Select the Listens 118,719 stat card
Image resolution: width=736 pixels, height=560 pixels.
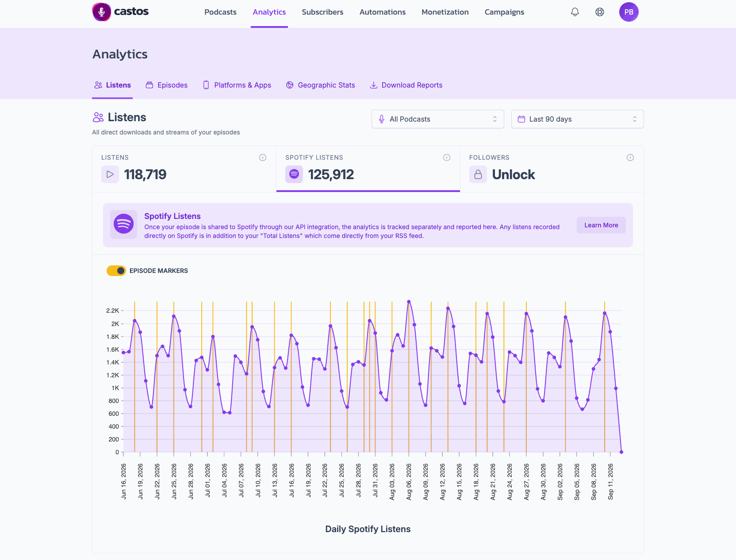184,169
